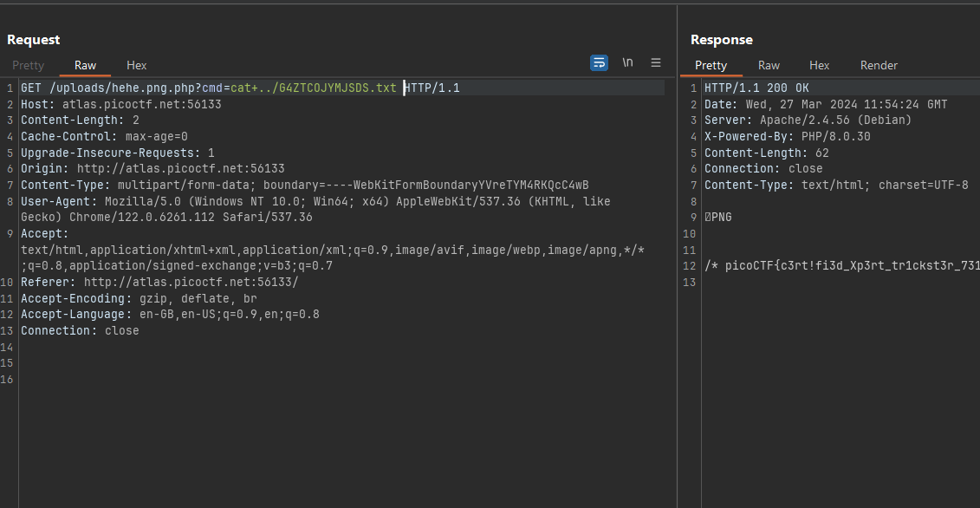The height and width of the screenshot is (508, 980).
Task: Click the GET request line in editor
Action: pyautogui.click(x=241, y=88)
